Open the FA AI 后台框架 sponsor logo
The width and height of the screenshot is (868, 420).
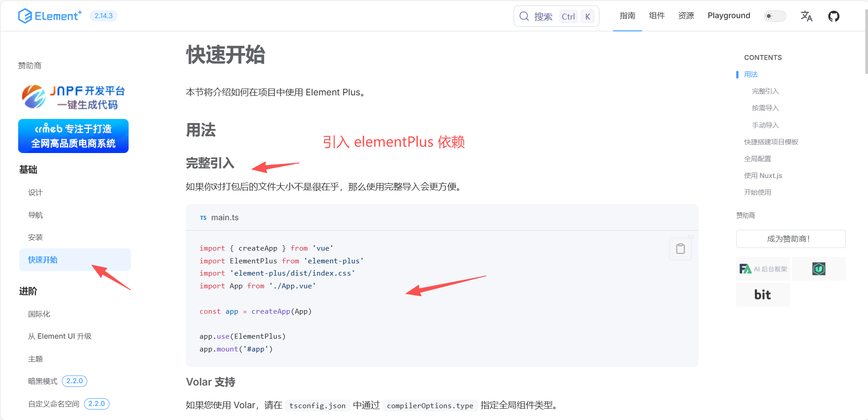point(763,269)
